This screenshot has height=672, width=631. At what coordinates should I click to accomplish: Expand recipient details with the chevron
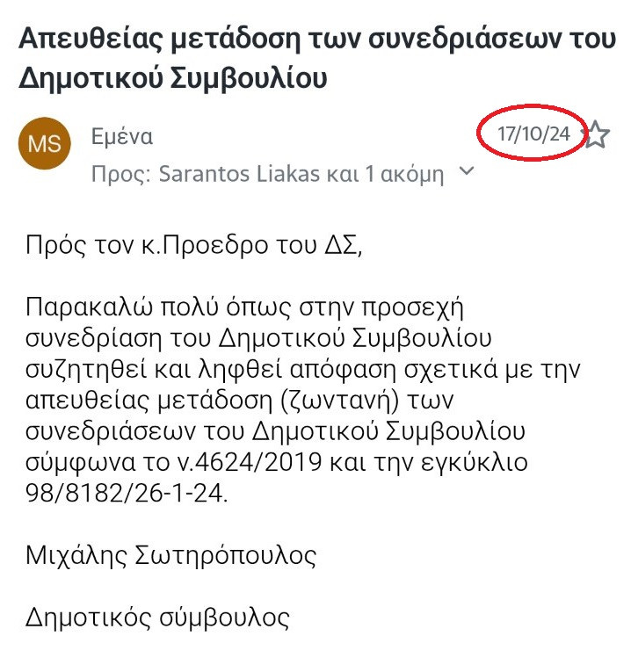467,171
